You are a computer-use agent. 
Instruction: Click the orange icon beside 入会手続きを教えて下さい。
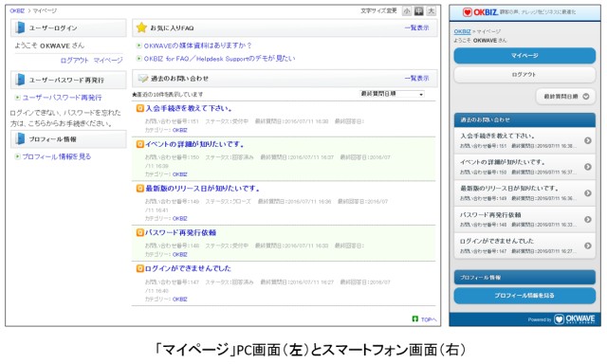[139, 108]
